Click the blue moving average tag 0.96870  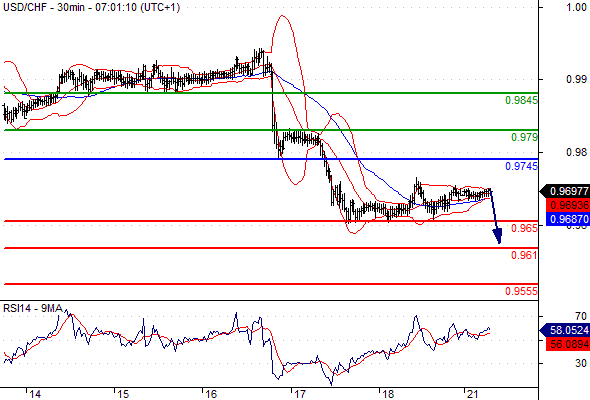pyautogui.click(x=568, y=219)
